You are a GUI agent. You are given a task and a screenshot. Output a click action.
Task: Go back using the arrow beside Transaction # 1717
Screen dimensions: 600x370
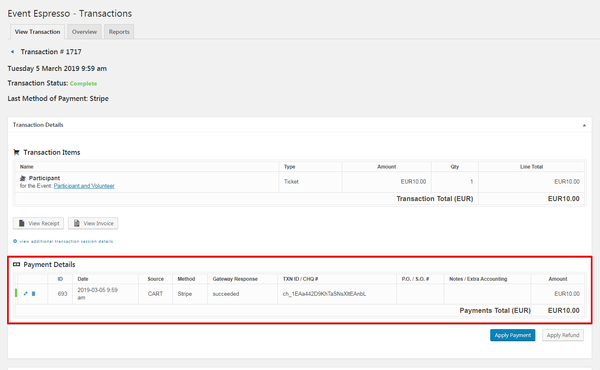13,52
